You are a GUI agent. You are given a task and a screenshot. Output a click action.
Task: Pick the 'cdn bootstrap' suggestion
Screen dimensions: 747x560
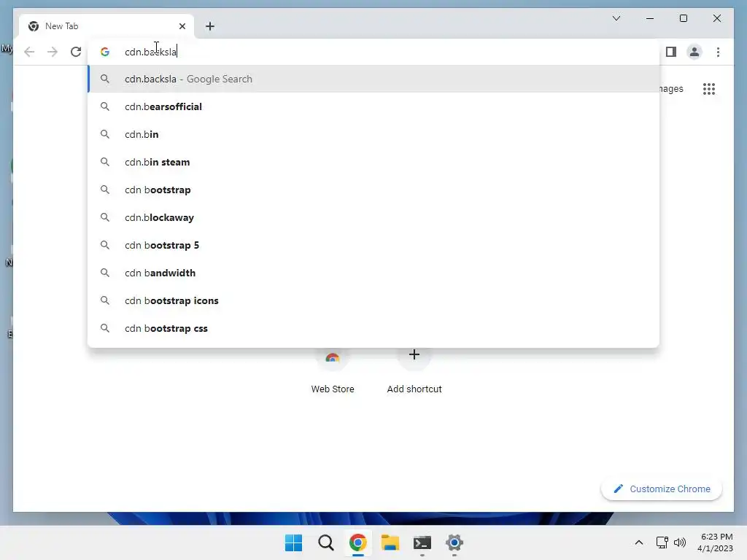(x=373, y=190)
